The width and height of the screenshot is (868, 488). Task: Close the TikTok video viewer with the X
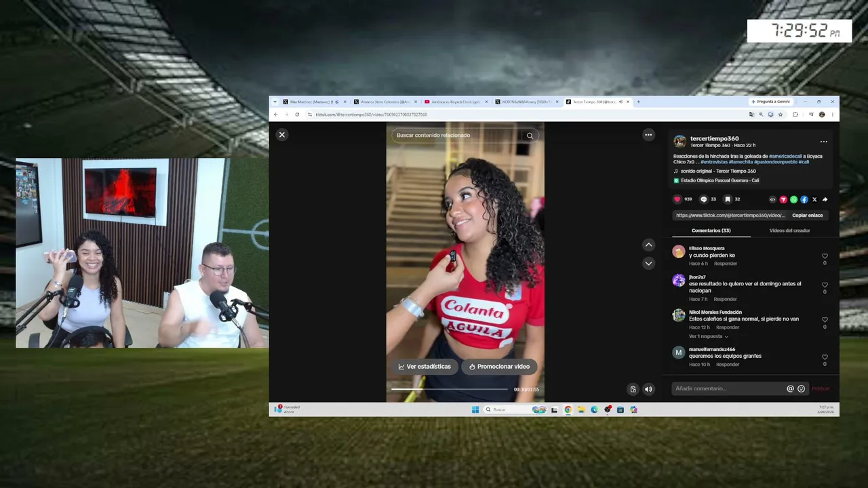(x=282, y=135)
